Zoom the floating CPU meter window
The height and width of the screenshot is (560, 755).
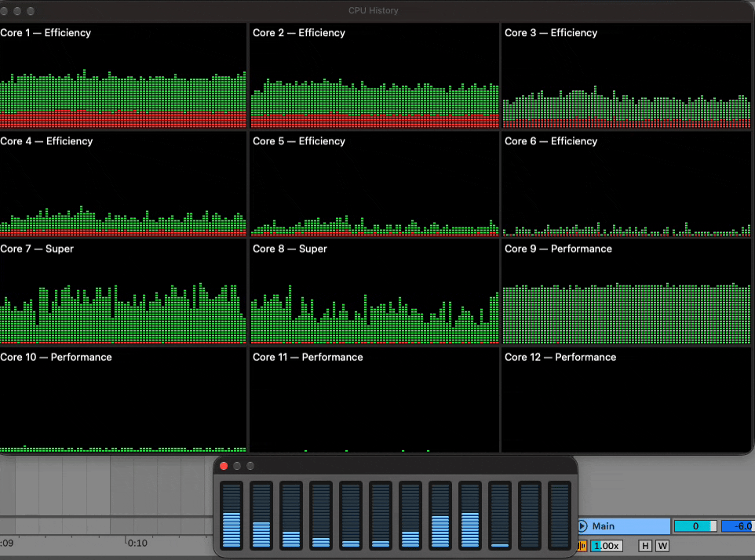pos(250,466)
